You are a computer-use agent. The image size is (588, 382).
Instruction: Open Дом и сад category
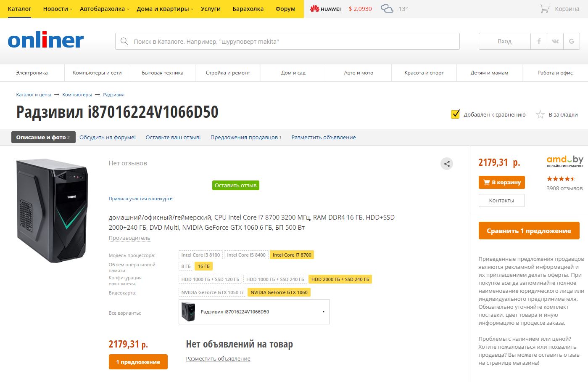[x=293, y=73]
